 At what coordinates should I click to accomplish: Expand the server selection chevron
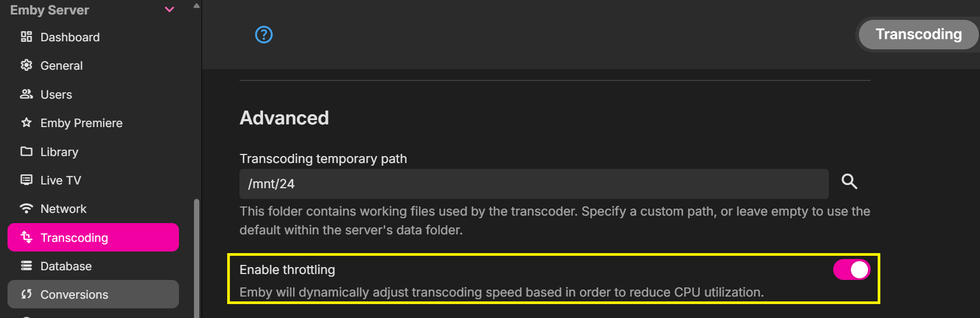point(169,9)
